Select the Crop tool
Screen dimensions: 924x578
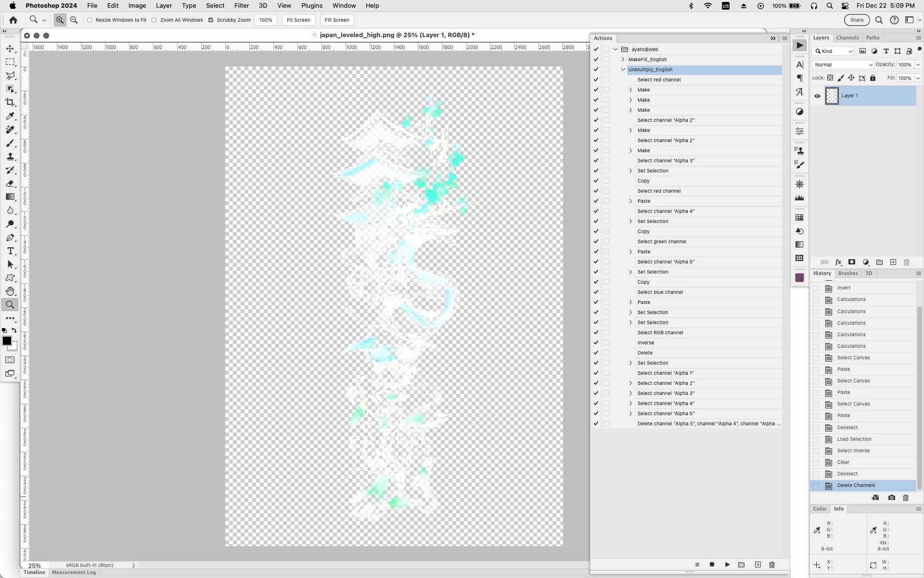[10, 103]
